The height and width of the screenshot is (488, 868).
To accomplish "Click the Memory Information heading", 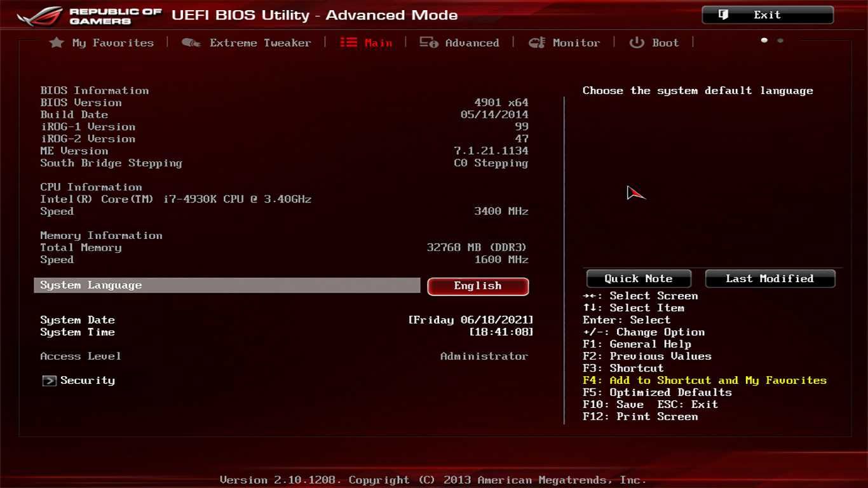I will [x=102, y=236].
